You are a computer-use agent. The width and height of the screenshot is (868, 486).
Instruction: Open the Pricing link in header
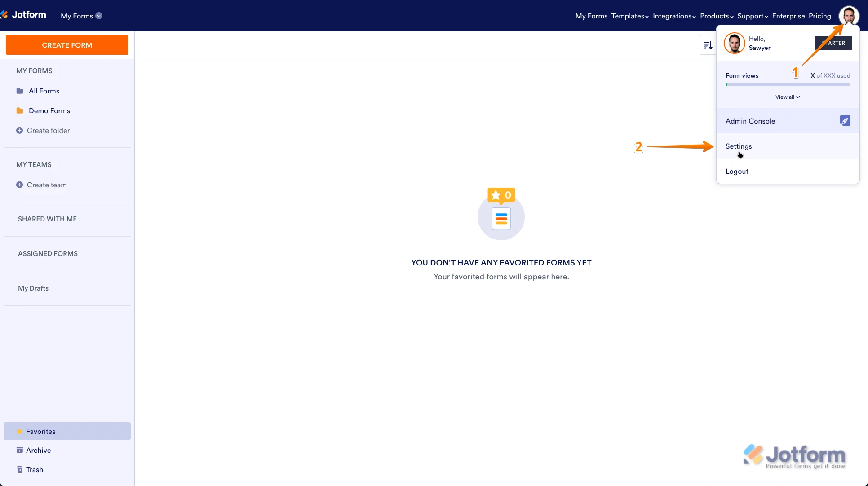point(819,16)
